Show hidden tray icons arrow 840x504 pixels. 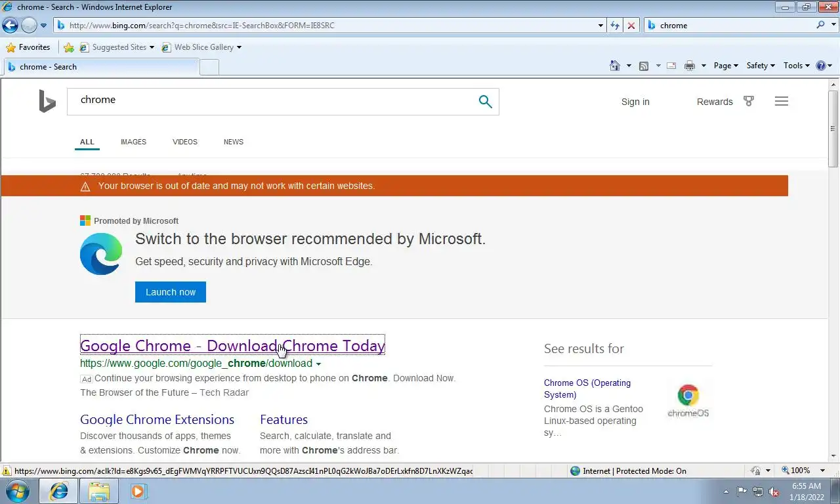click(726, 492)
